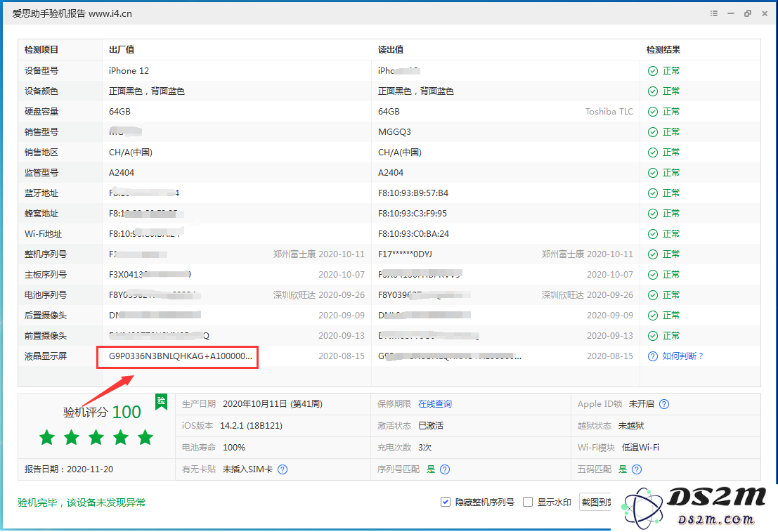Click battery life value 100%

(234, 448)
